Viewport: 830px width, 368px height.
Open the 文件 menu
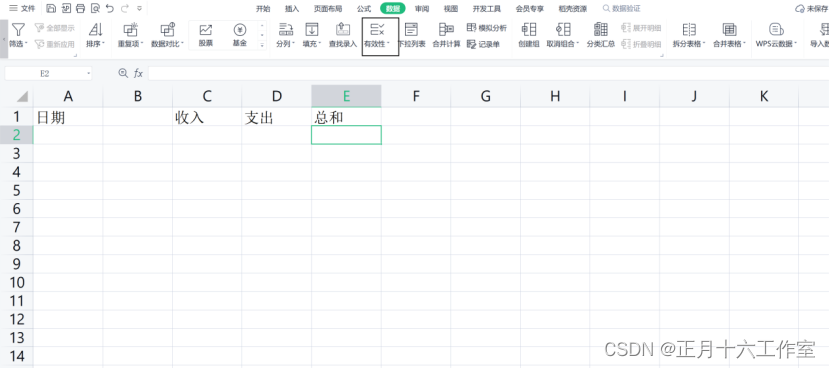[x=23, y=8]
